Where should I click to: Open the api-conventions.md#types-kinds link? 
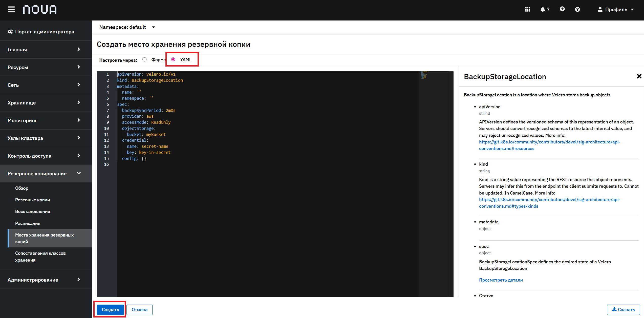click(549, 203)
